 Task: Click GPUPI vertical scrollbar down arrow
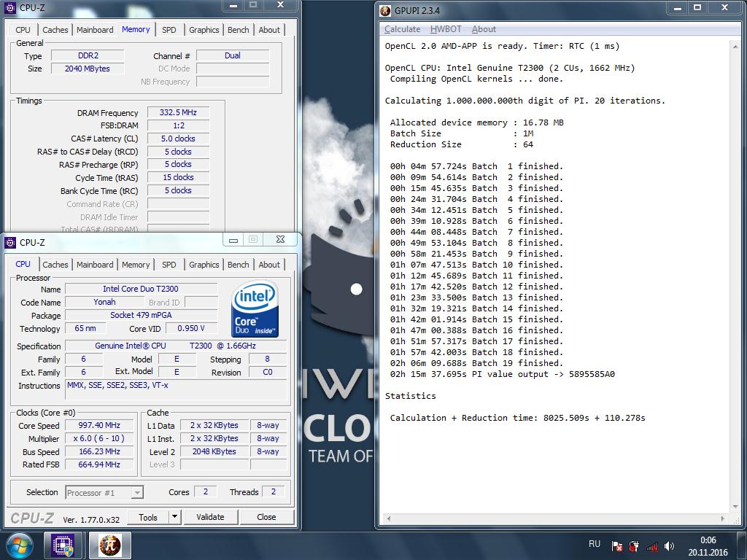(735, 507)
